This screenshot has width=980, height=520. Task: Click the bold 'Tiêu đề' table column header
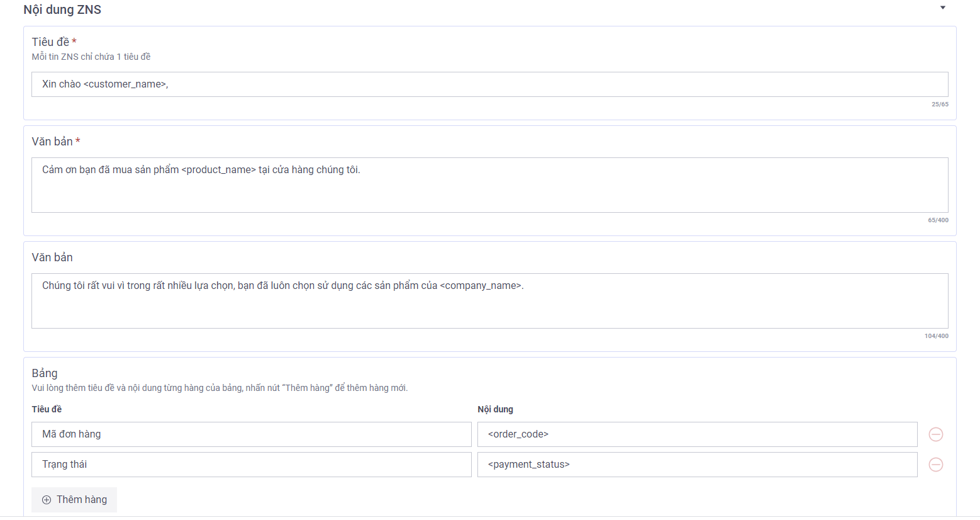click(47, 409)
